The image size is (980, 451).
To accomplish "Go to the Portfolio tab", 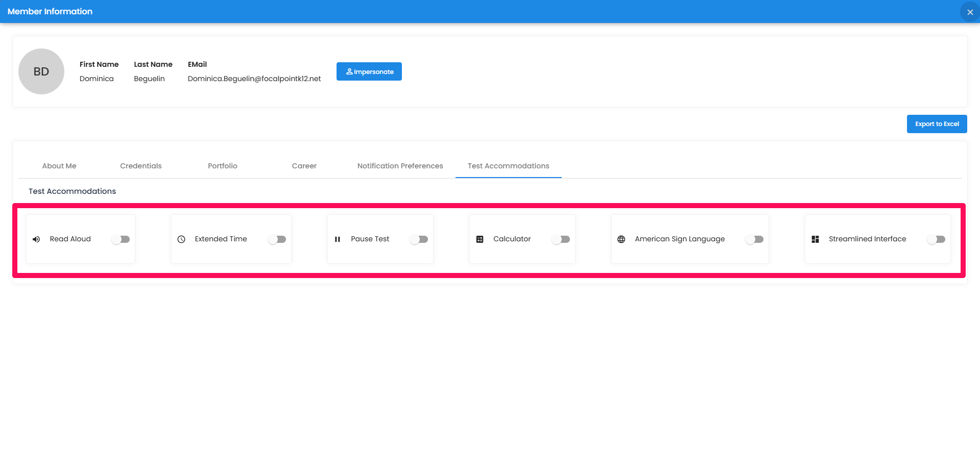I will [x=223, y=166].
